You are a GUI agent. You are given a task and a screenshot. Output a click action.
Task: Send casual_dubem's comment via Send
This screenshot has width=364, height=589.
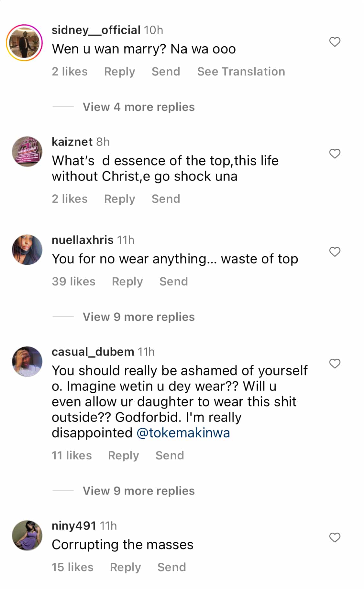point(170,456)
